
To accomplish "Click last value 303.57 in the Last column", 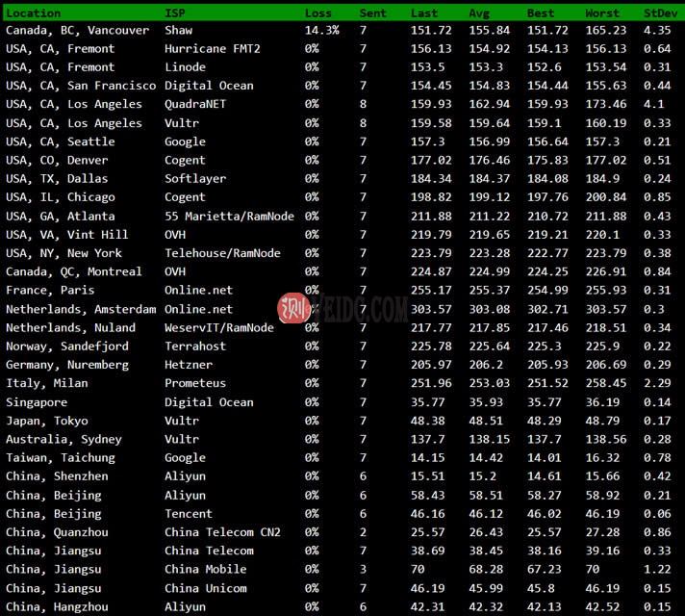I will tap(431, 309).
